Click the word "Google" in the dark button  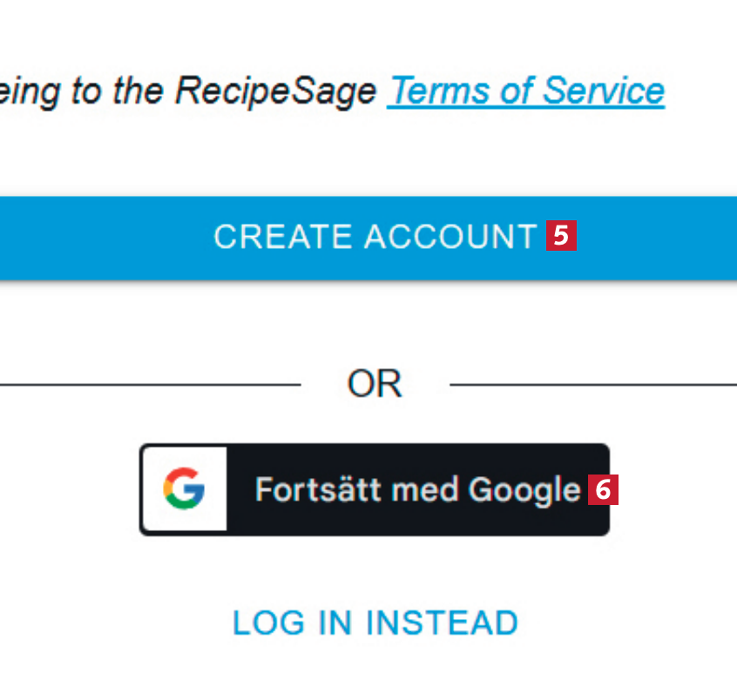click(x=524, y=490)
